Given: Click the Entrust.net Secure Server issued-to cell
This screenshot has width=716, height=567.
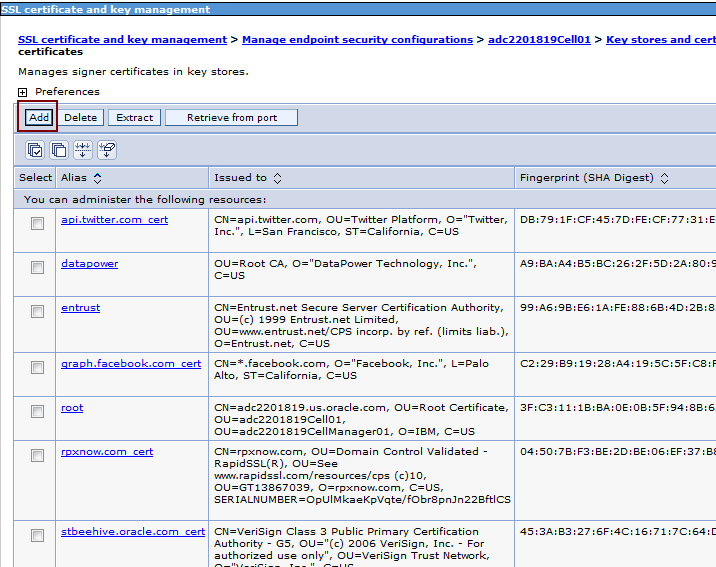Looking at the screenshot, I should (x=361, y=326).
